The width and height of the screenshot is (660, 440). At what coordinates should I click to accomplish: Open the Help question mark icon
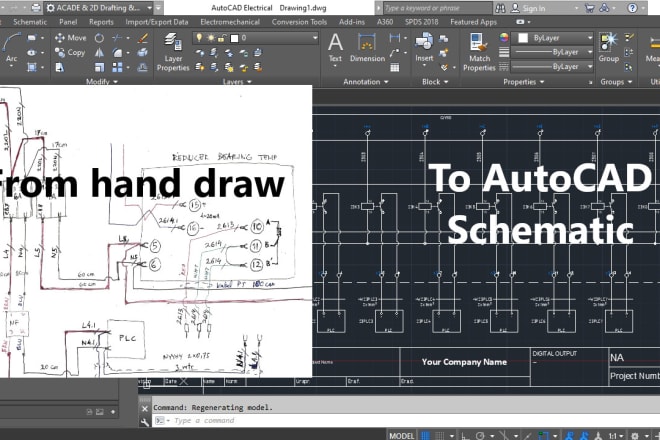tap(632, 8)
